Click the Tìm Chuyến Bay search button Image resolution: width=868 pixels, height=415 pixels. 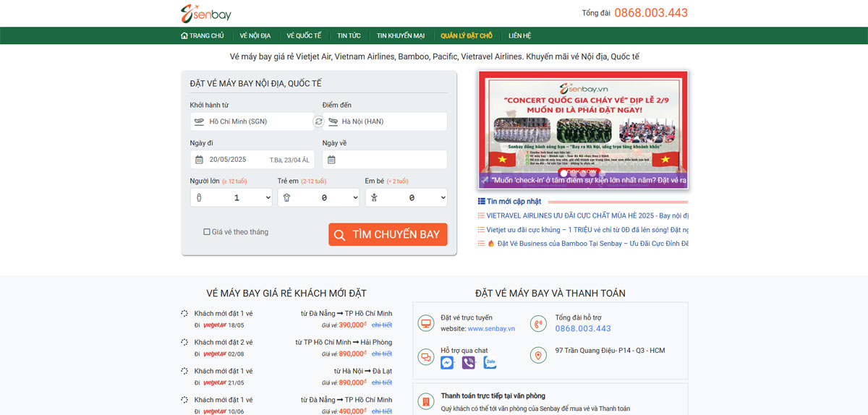pos(388,234)
